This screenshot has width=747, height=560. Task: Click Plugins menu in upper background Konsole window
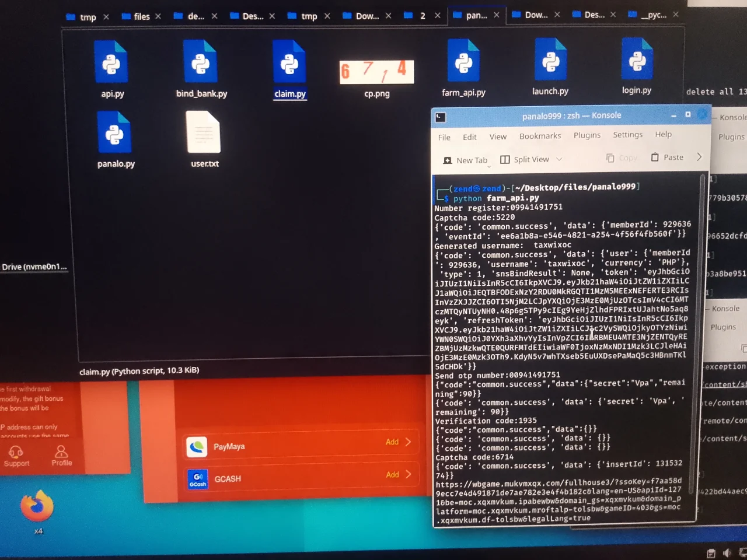pos(731,137)
